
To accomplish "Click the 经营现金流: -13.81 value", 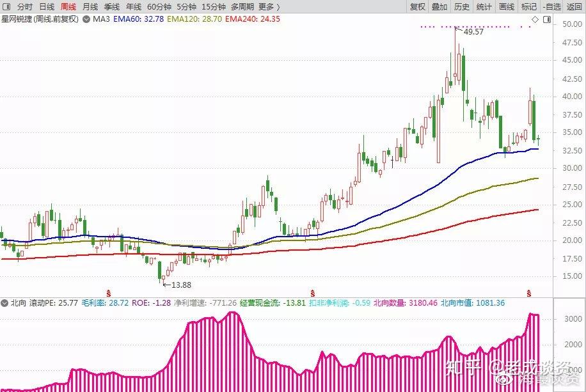I will point(273,302).
